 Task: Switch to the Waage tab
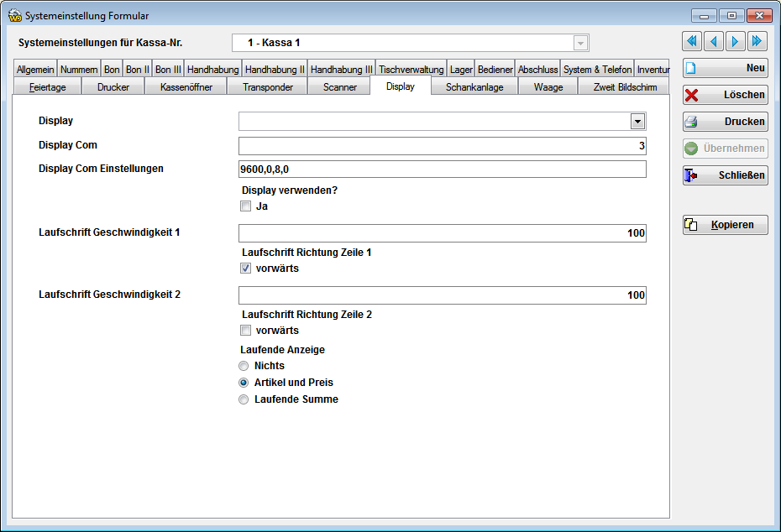point(548,87)
